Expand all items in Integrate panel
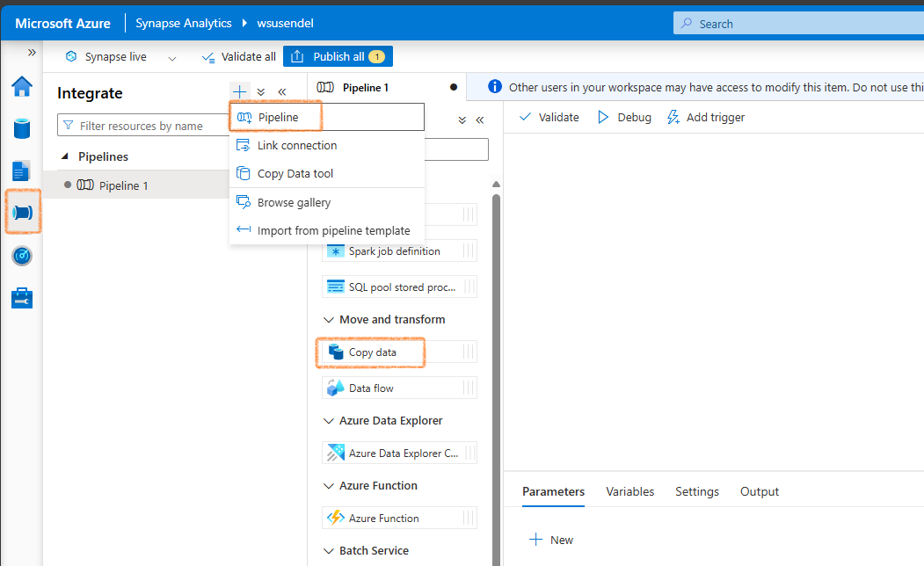Image resolution: width=924 pixels, height=566 pixels. (261, 92)
